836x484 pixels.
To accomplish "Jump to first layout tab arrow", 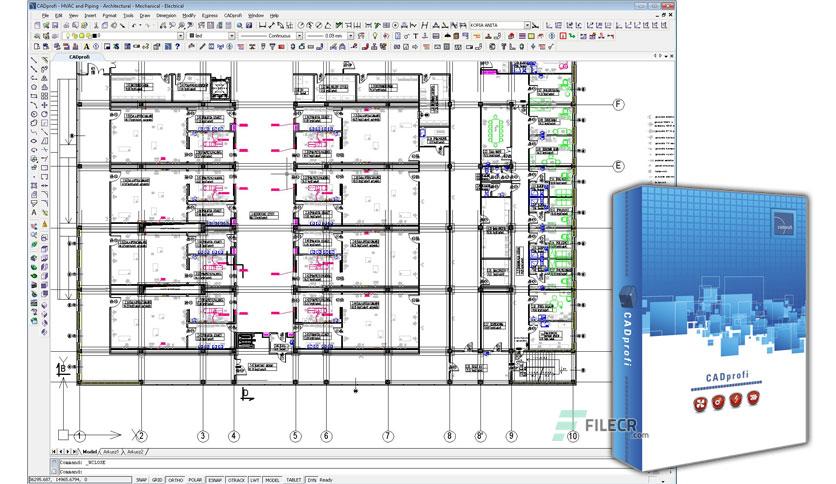I will point(54,451).
